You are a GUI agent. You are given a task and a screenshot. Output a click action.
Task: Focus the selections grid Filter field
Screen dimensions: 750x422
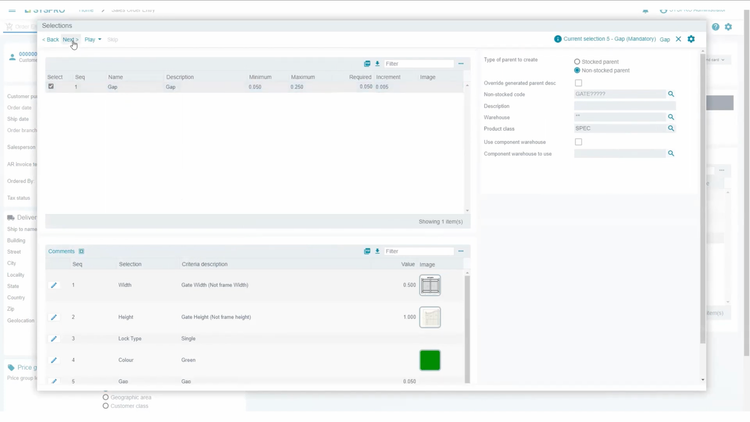[x=419, y=64]
